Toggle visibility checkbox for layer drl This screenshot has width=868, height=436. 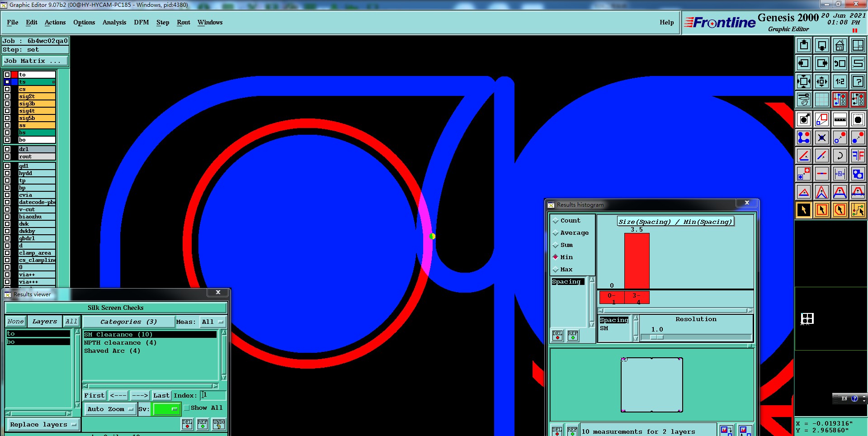pyautogui.click(x=7, y=149)
